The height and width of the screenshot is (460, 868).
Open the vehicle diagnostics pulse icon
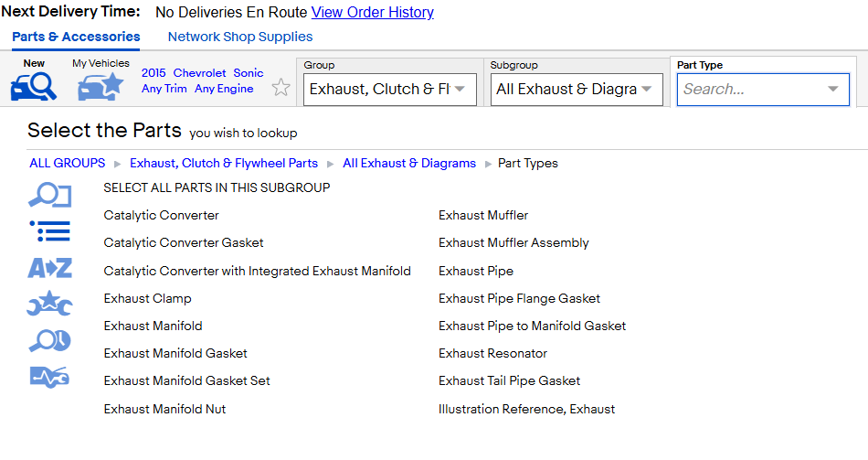click(50, 378)
